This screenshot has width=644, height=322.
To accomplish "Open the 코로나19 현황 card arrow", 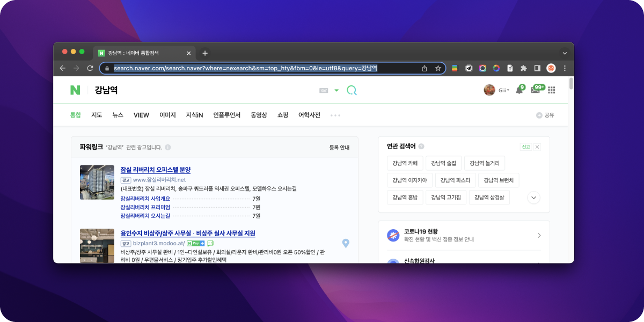I will tap(539, 236).
